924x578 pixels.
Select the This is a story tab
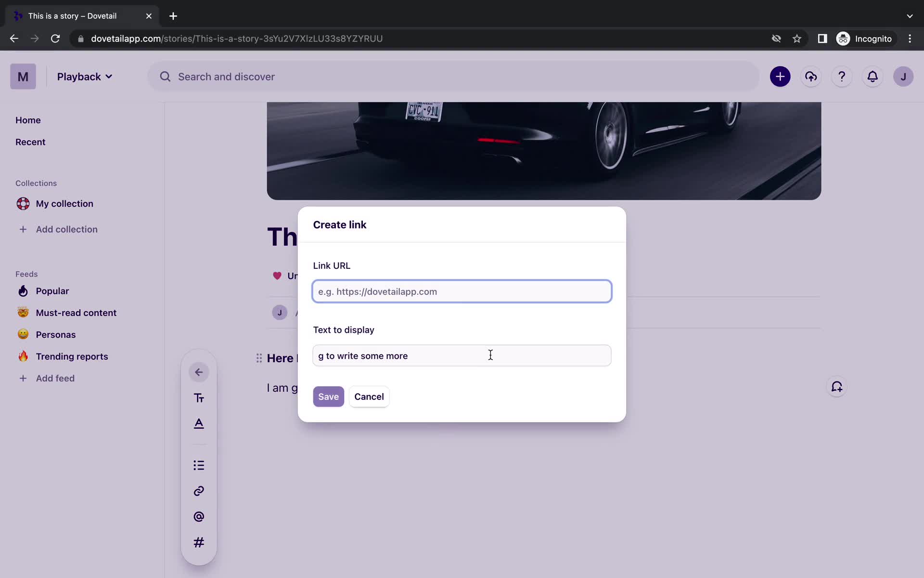(x=72, y=16)
